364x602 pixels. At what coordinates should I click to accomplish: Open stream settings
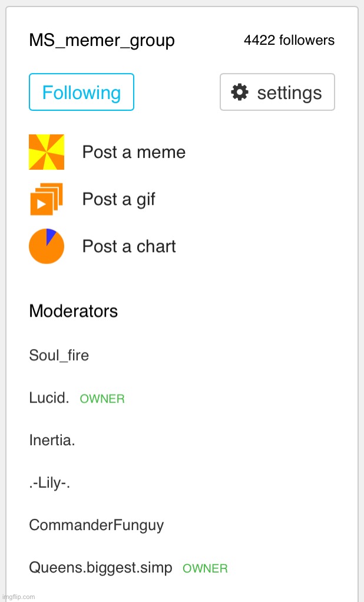(277, 92)
